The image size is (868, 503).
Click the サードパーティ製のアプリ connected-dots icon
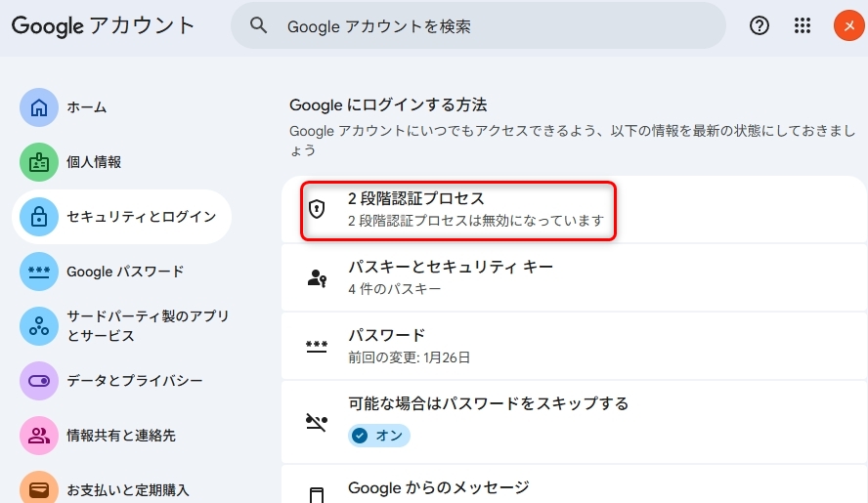click(x=39, y=326)
